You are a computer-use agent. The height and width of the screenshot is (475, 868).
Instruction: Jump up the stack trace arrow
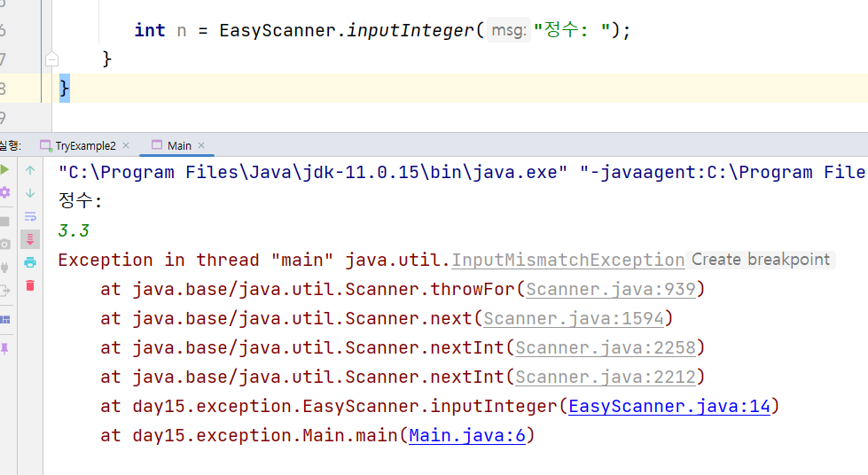30,170
